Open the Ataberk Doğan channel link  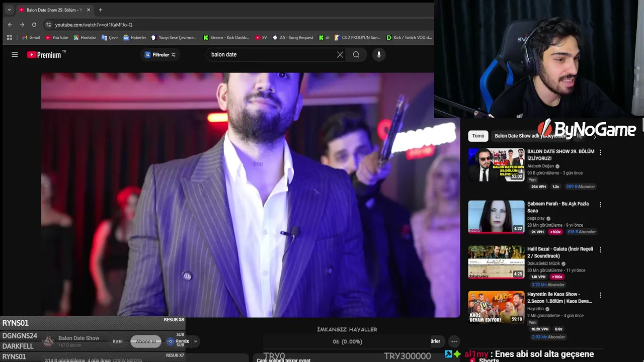(x=540, y=166)
